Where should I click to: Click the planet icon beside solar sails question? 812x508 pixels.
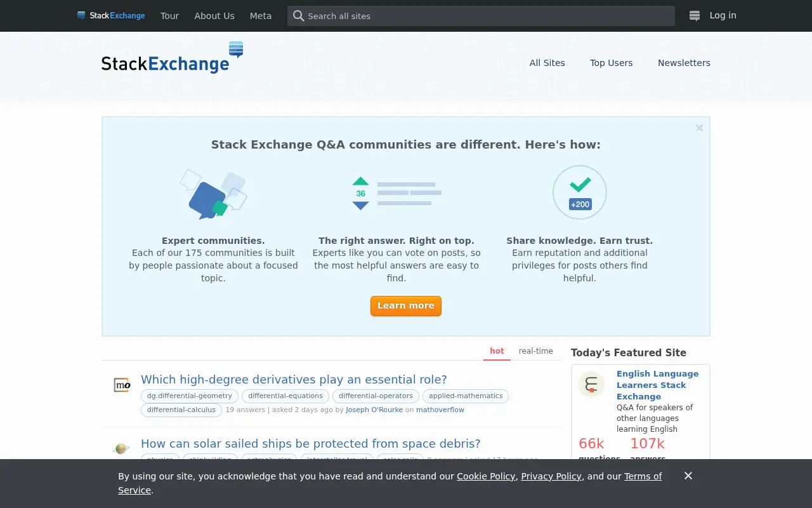[121, 448]
